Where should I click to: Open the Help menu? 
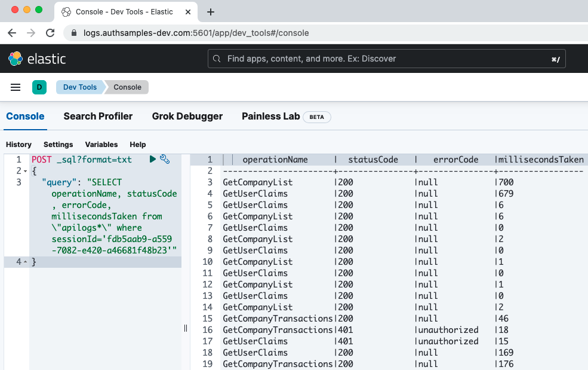point(138,145)
